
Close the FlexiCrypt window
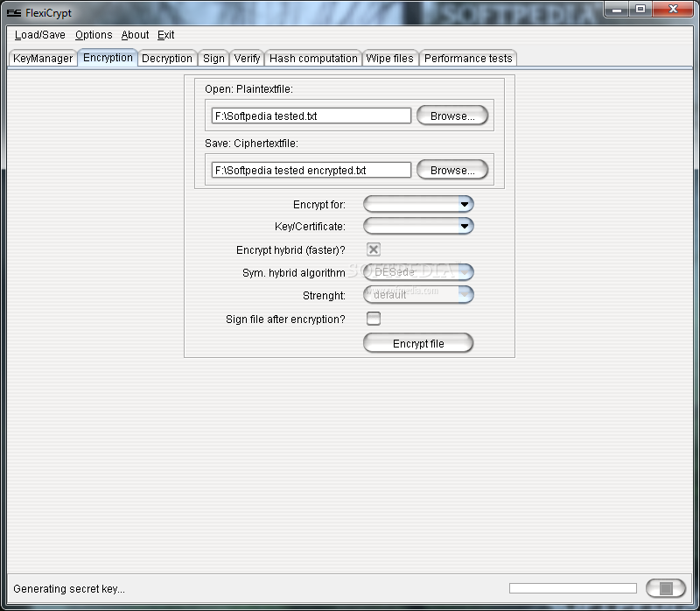pos(673,9)
